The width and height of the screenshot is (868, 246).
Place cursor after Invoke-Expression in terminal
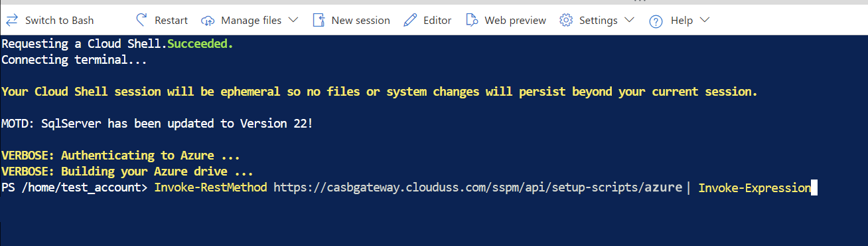(x=812, y=188)
